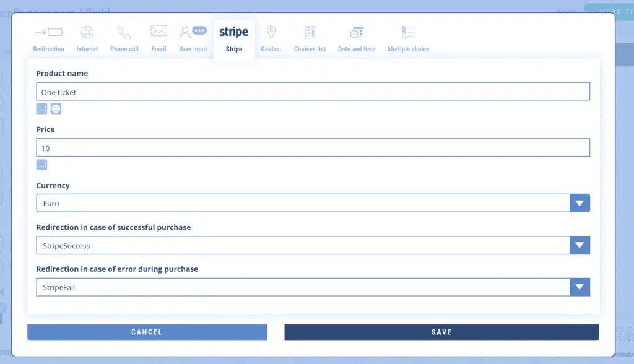
Task: Switch to the Stripe tab
Action: click(234, 38)
